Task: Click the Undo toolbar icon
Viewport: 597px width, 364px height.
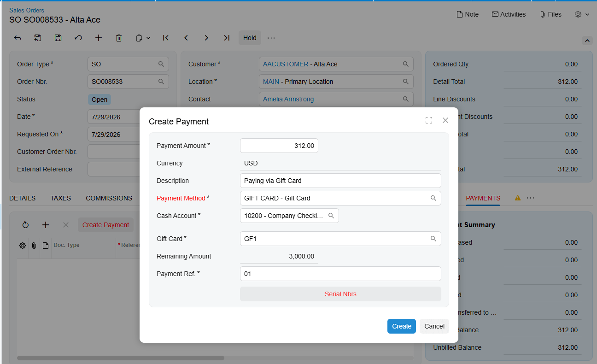Action: click(x=78, y=38)
